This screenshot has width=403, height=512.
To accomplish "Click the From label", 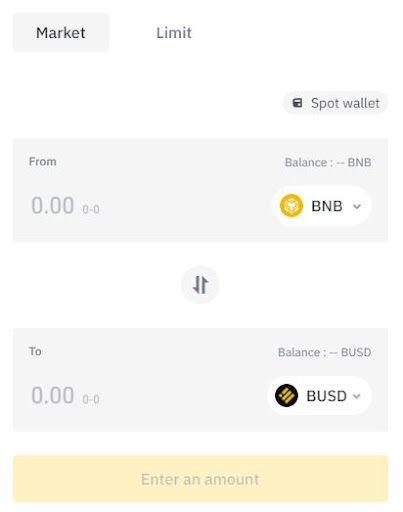I will (43, 162).
